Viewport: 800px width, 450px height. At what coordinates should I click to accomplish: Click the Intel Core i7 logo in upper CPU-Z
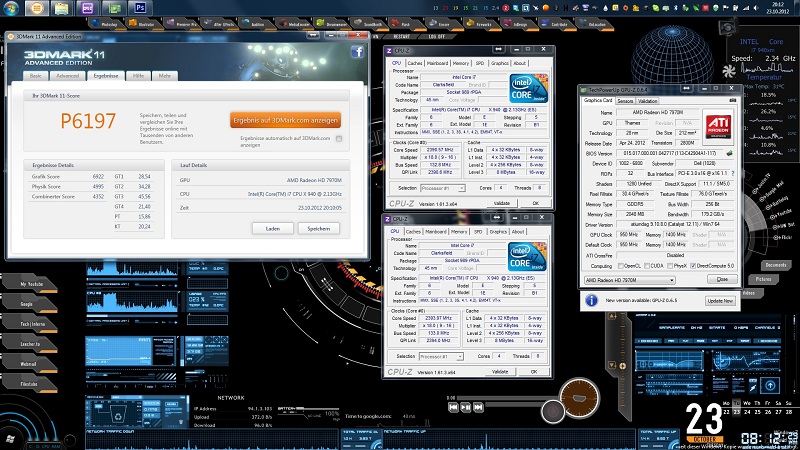529,88
